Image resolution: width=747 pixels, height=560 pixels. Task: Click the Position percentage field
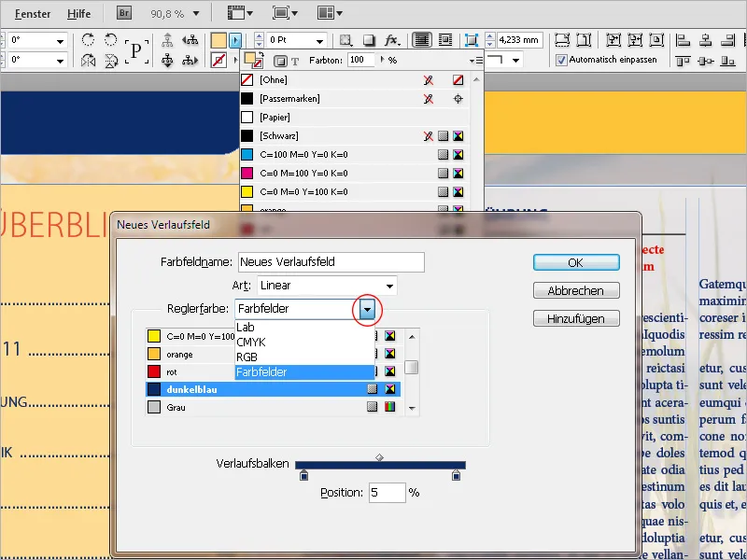[x=387, y=493]
